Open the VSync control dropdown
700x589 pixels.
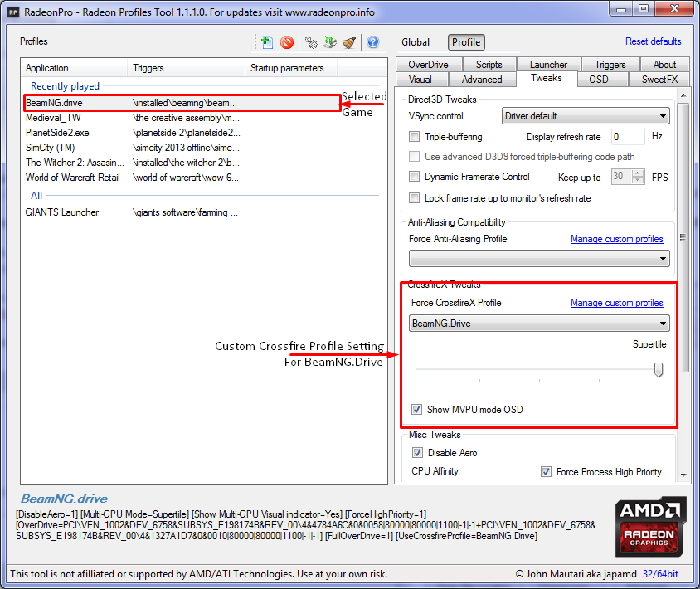(x=586, y=116)
